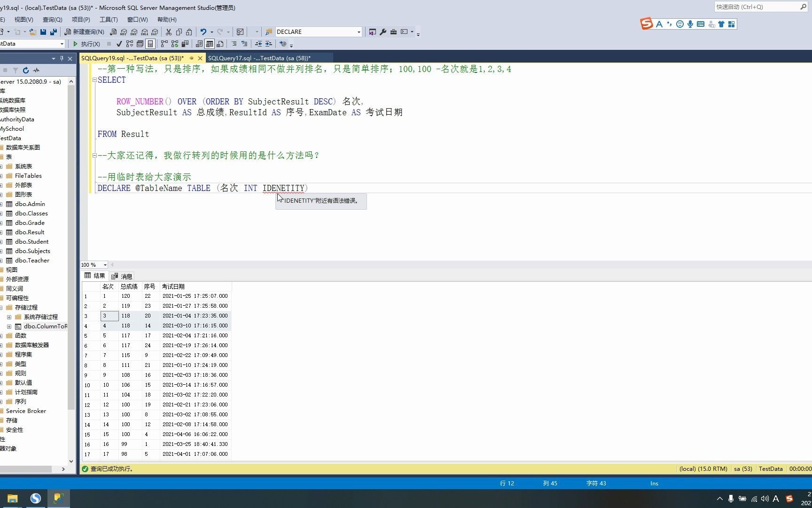Click the taskbar volume speaker icon
The height and width of the screenshot is (508, 812).
point(765,499)
